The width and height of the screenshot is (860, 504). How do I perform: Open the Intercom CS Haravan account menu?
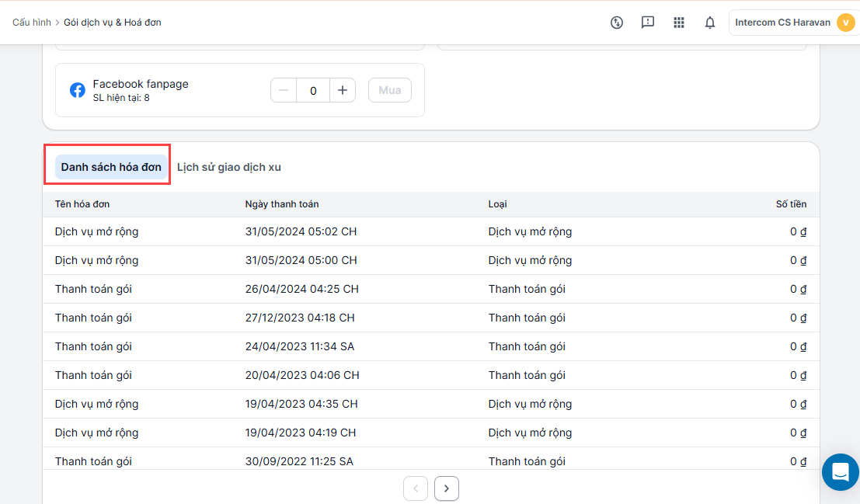[782, 23]
